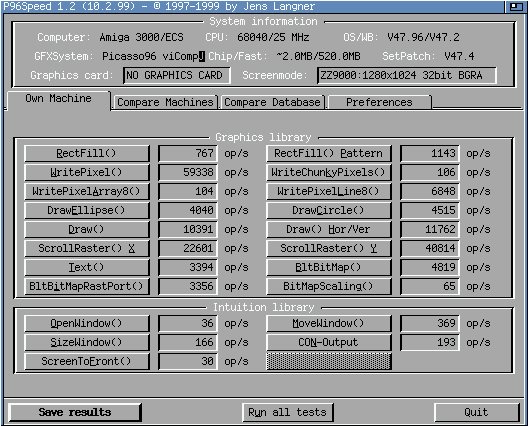Click the CON-Output result 193
Image resolution: width=528 pixels, height=426 pixels.
click(x=430, y=342)
